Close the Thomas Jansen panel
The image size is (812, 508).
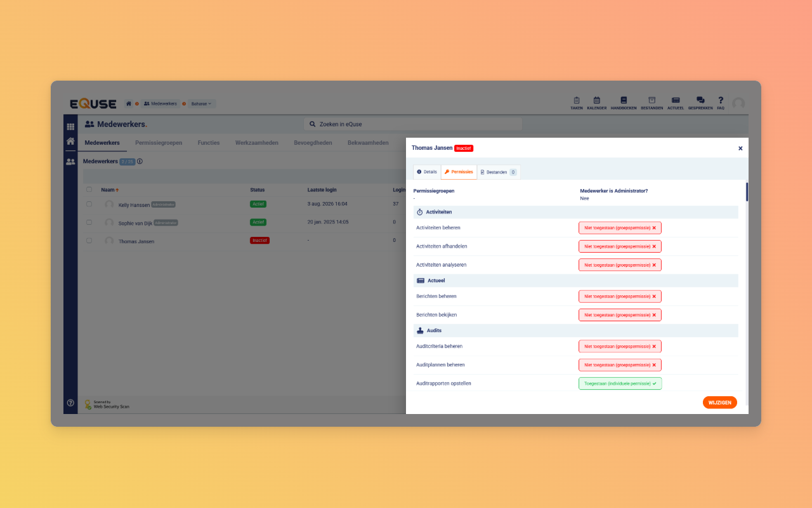[740, 148]
